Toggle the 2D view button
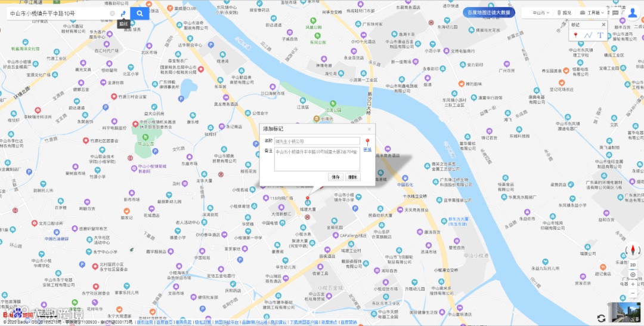Screen dimensions: 644x326 633,265
